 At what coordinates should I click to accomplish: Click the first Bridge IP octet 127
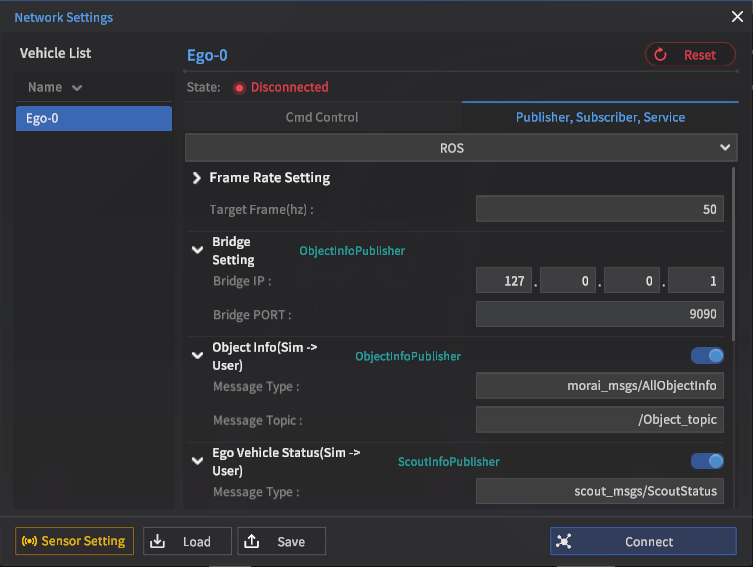(504, 280)
